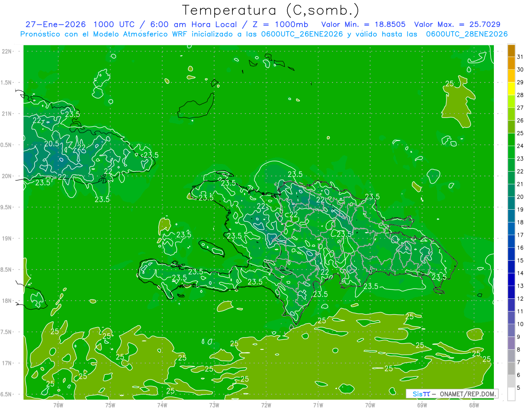Click the "9.5N" latitude axis label
Image resolution: width=532 pixels, height=411 pixels.
click(x=6, y=207)
